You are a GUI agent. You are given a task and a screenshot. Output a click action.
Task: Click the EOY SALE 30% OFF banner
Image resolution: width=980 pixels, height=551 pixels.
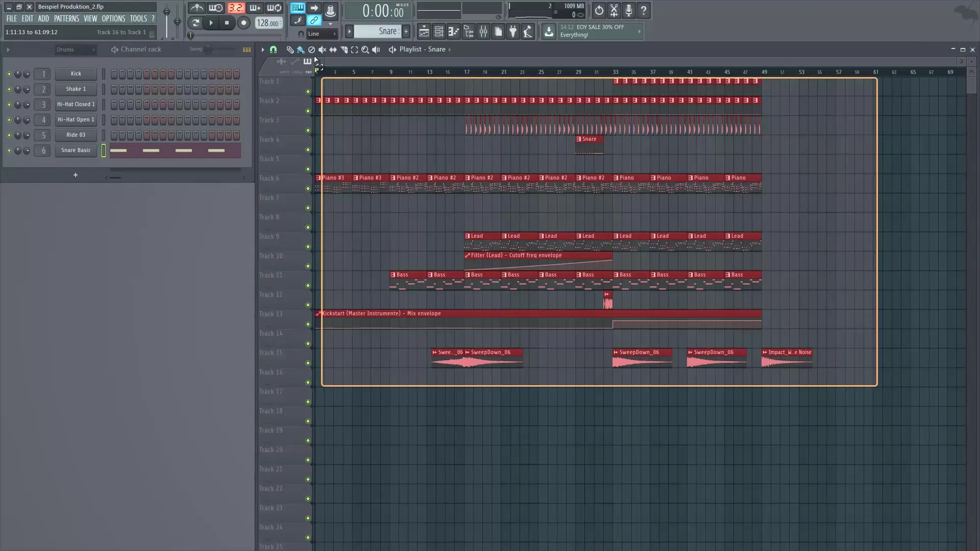[597, 31]
